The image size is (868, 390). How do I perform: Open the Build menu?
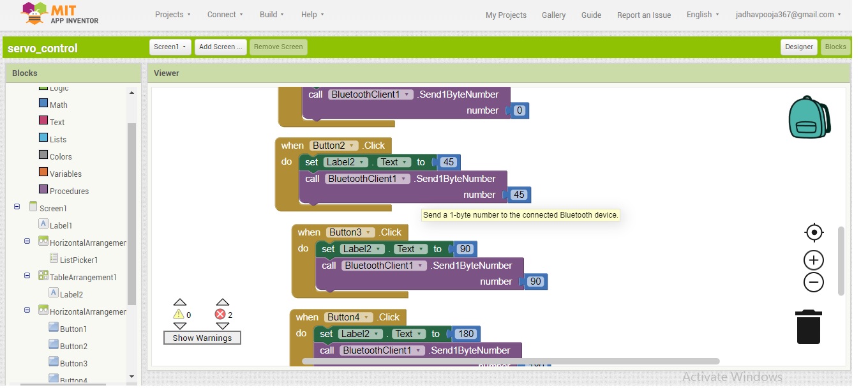[x=272, y=14]
